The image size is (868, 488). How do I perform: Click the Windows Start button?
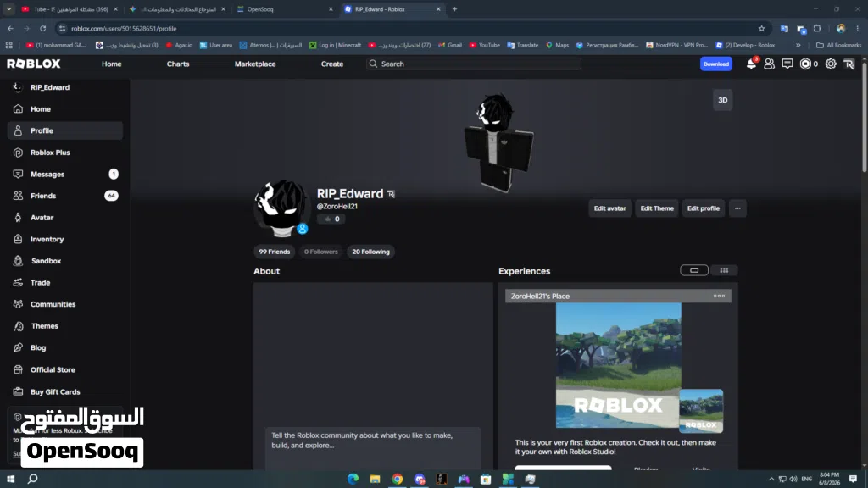tap(10, 480)
